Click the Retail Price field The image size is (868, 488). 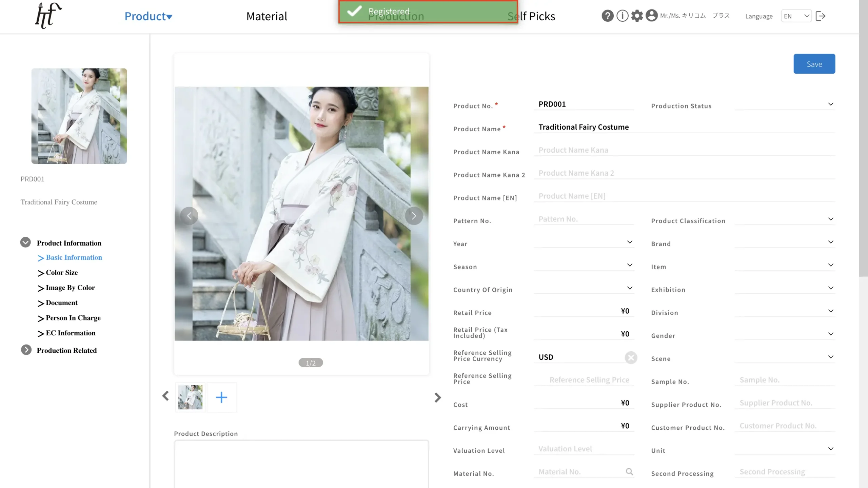point(584,311)
